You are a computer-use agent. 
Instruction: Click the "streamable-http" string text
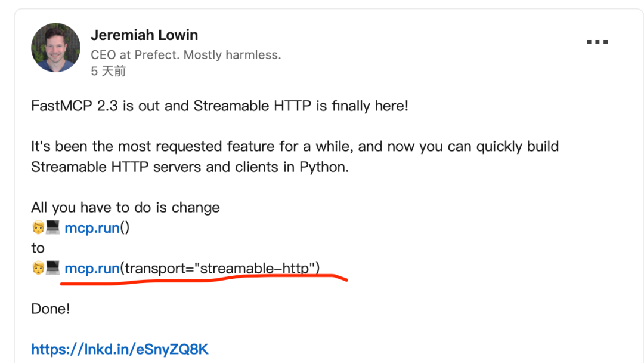tap(255, 268)
